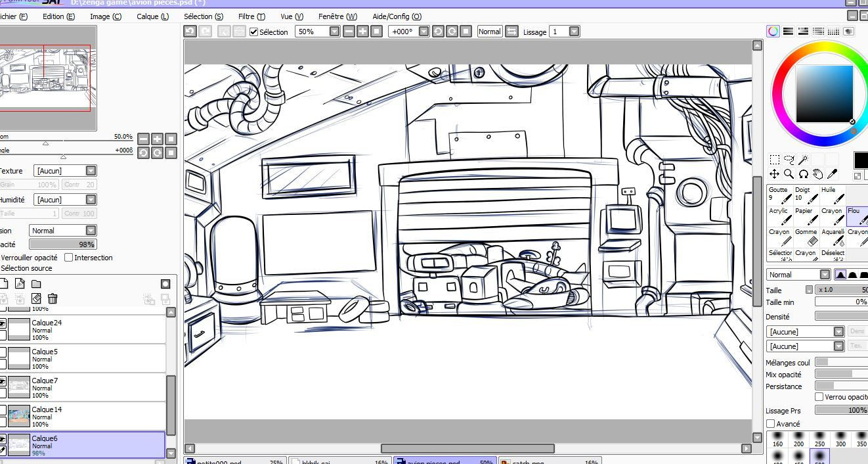Viewport: 868px width, 464px height.
Task: Tick the Avancé checkbox
Action: pyautogui.click(x=771, y=424)
